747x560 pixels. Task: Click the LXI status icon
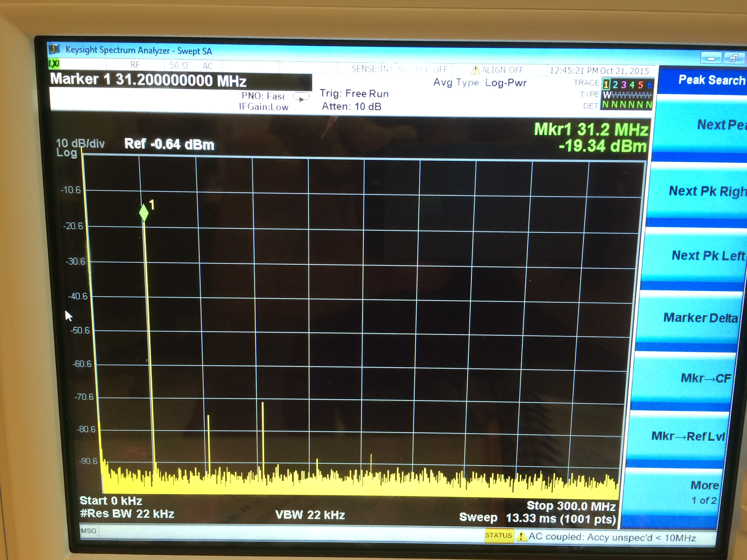54,63
